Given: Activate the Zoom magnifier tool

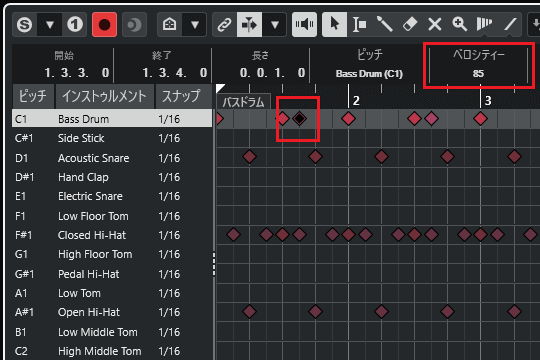Looking at the screenshot, I should pos(460,24).
